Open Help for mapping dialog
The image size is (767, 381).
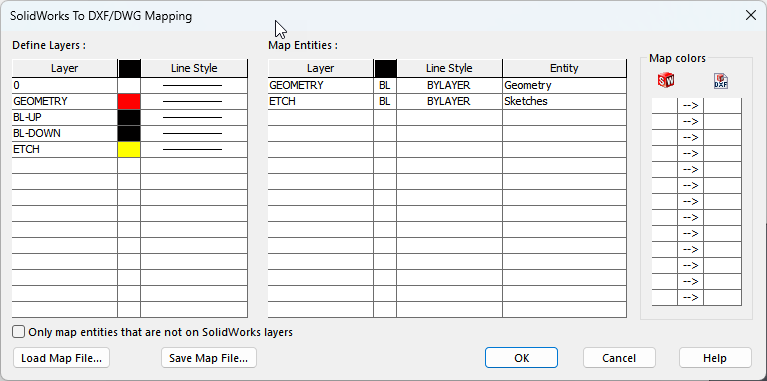[x=715, y=358]
